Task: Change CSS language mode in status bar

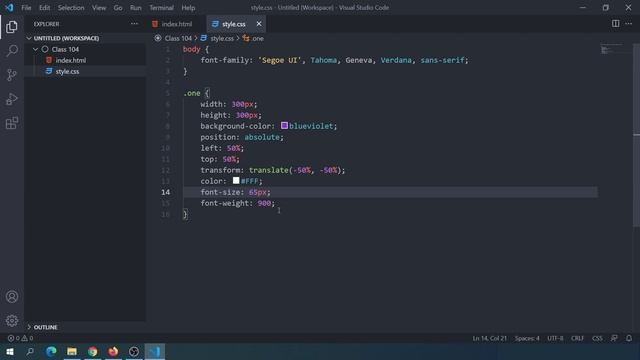Action: coord(597,338)
